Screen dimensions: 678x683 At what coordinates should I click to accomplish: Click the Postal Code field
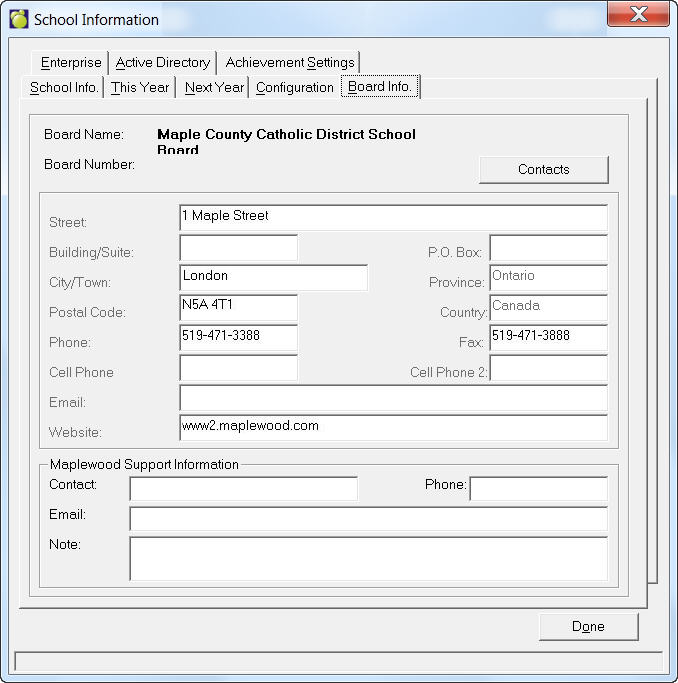(x=238, y=307)
